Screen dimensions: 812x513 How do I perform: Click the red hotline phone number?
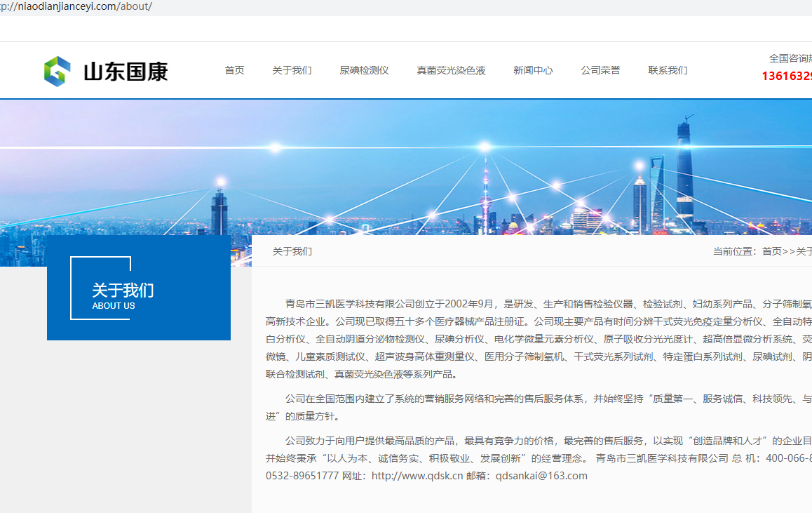(786, 76)
